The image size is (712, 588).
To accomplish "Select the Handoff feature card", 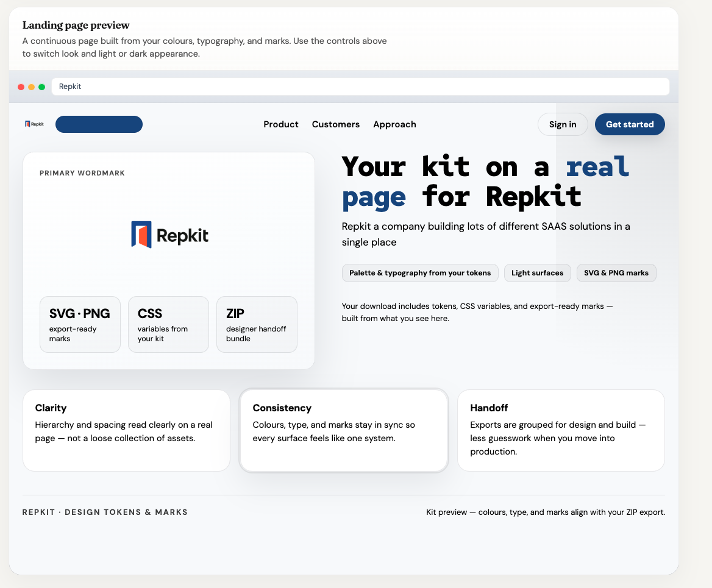I will pyautogui.click(x=561, y=430).
